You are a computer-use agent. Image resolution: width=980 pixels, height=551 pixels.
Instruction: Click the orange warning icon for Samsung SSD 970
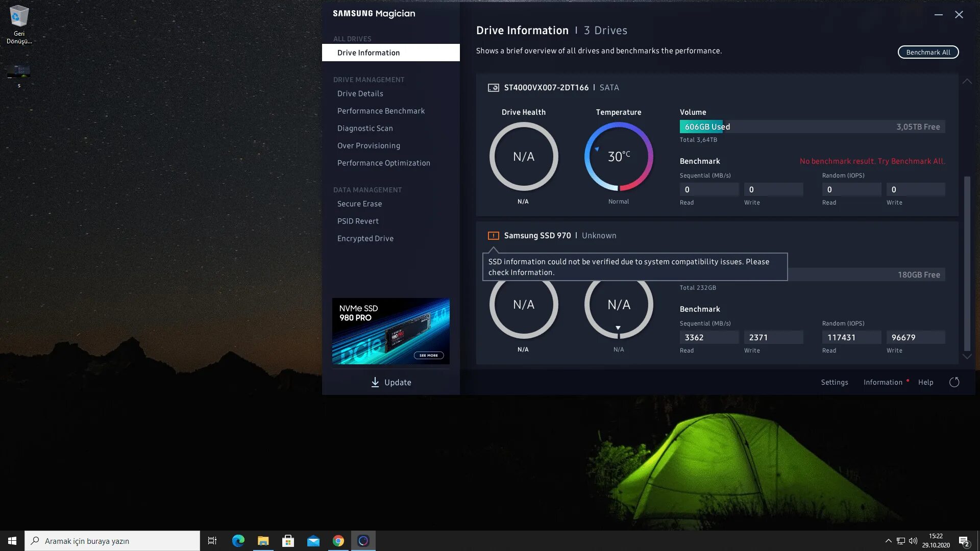(493, 236)
